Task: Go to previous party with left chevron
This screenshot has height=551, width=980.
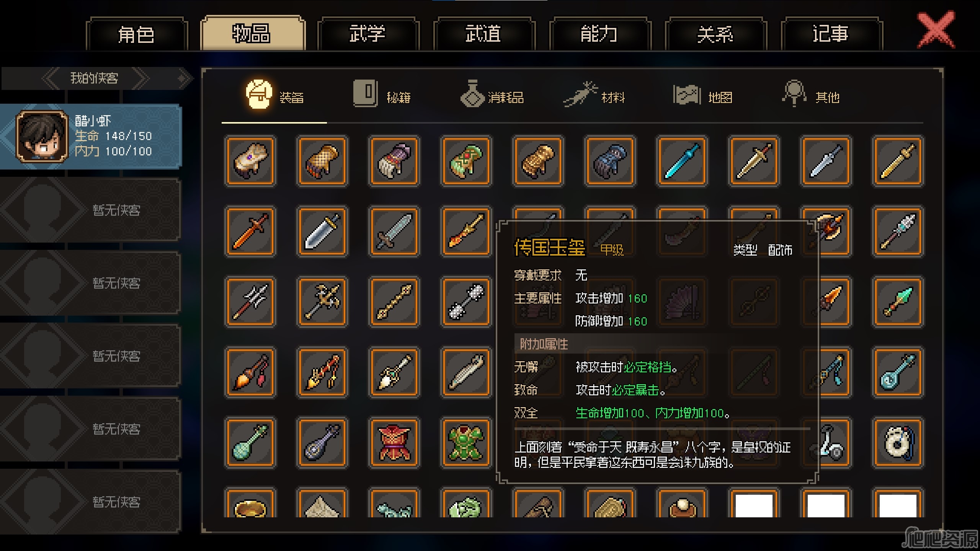Action: tap(52, 78)
